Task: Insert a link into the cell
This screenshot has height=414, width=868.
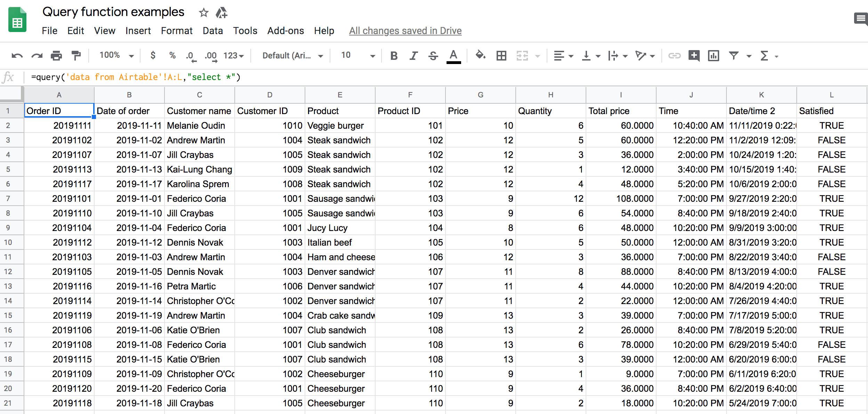Action: 675,55
